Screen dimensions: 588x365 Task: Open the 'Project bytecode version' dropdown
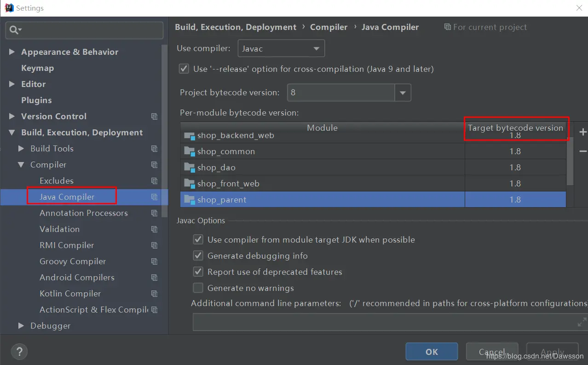coord(403,93)
